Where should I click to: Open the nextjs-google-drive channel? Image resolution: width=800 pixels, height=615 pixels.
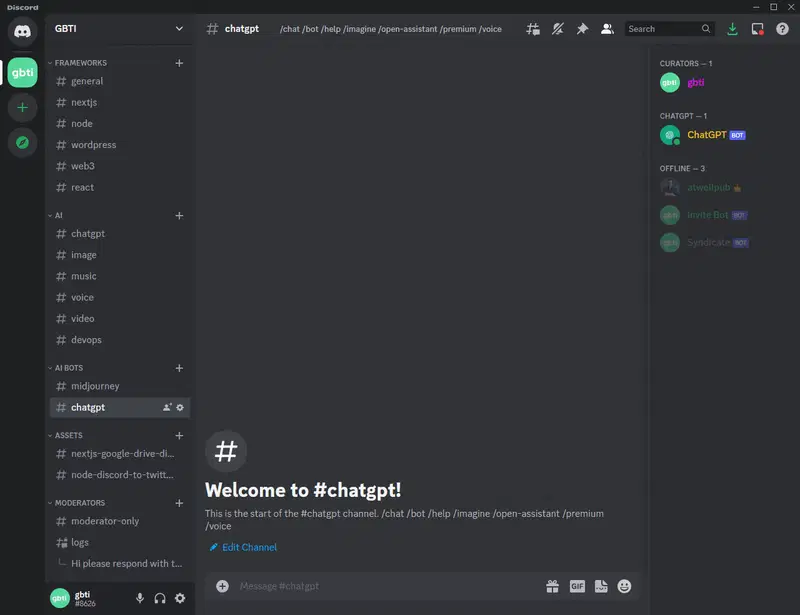(x=120, y=454)
